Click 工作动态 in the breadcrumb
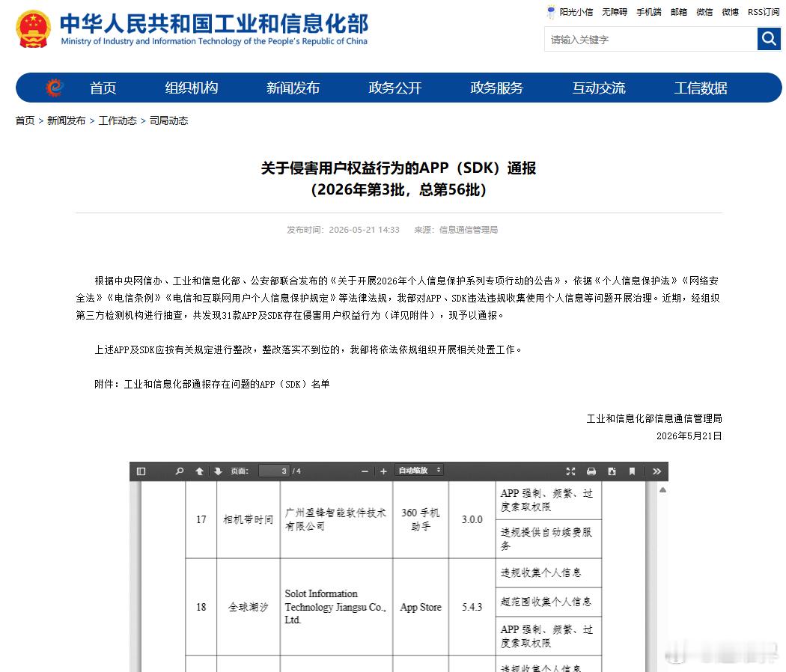 (x=118, y=120)
